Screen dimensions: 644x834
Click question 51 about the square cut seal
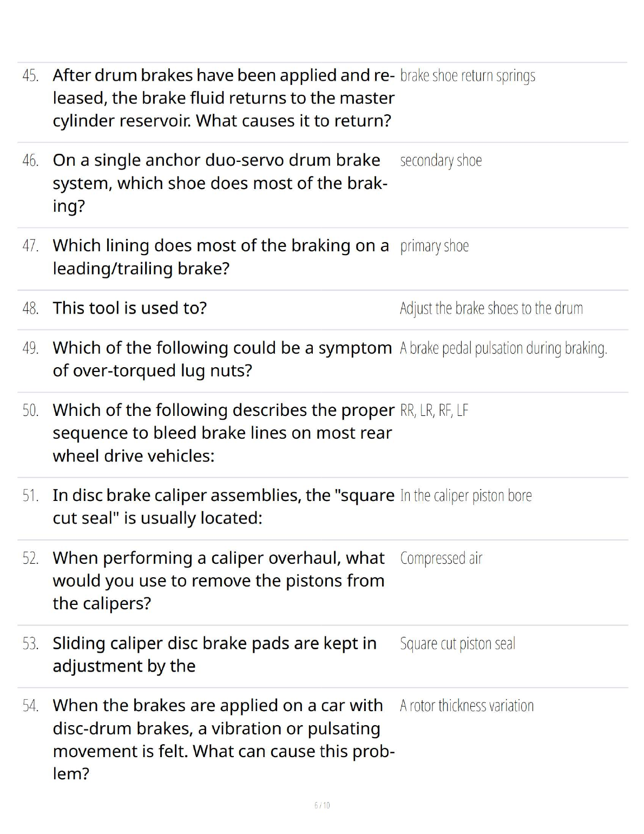pyautogui.click(x=223, y=507)
